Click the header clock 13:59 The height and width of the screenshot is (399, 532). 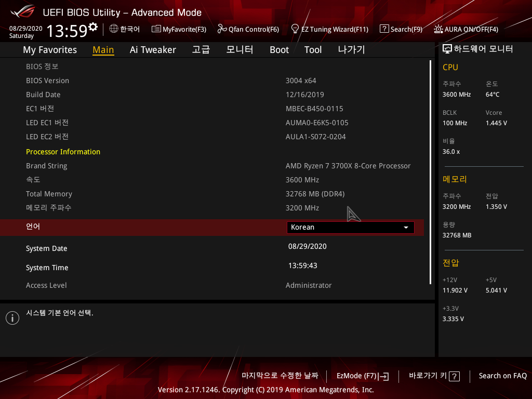coord(67,31)
